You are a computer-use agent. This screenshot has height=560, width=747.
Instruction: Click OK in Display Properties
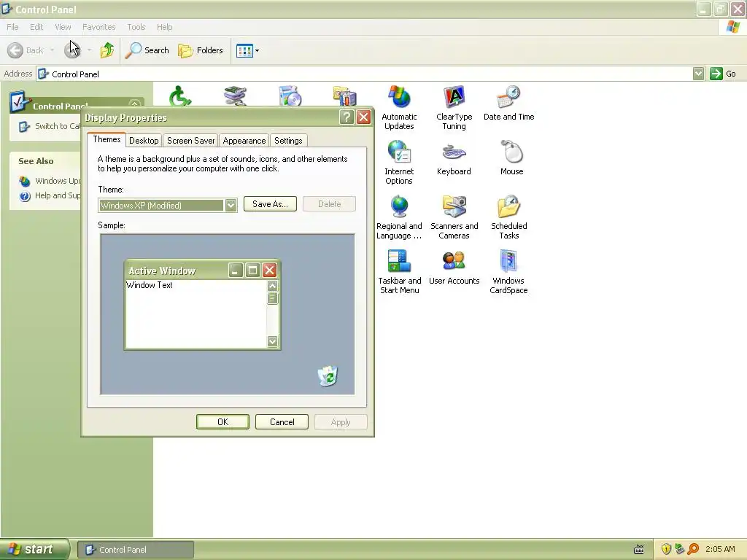[222, 422]
